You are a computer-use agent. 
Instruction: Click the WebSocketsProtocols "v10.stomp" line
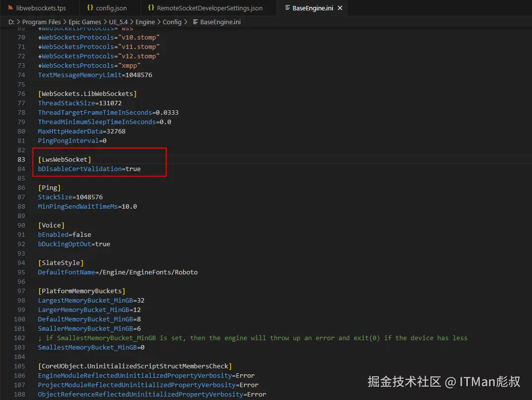coord(99,38)
